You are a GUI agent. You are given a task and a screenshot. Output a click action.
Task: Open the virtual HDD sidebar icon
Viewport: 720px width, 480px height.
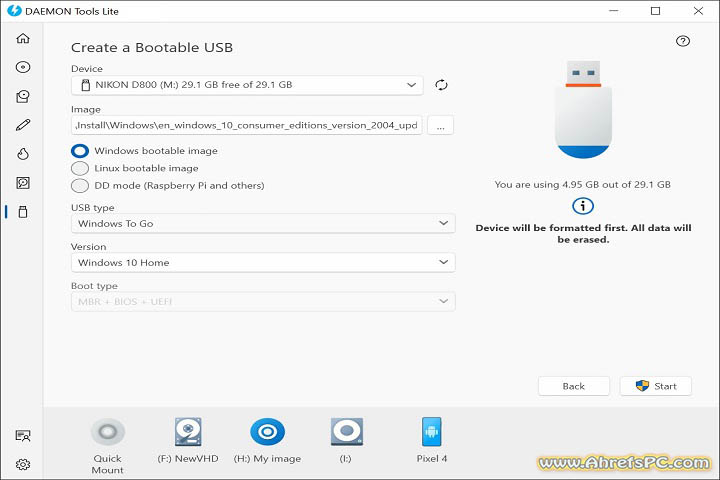(x=23, y=183)
